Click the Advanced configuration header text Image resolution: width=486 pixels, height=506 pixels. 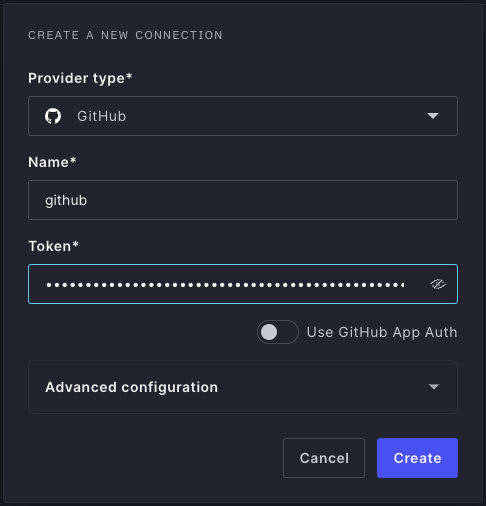point(131,387)
